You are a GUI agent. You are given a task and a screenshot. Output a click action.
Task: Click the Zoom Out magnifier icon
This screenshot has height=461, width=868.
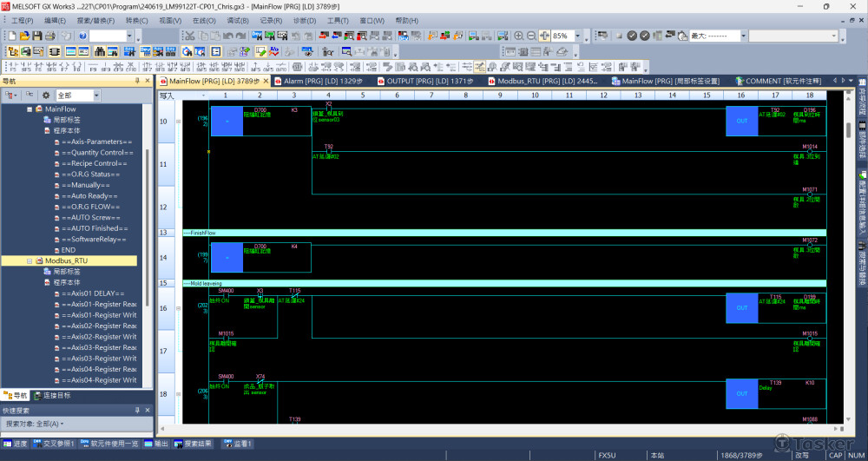click(531, 36)
